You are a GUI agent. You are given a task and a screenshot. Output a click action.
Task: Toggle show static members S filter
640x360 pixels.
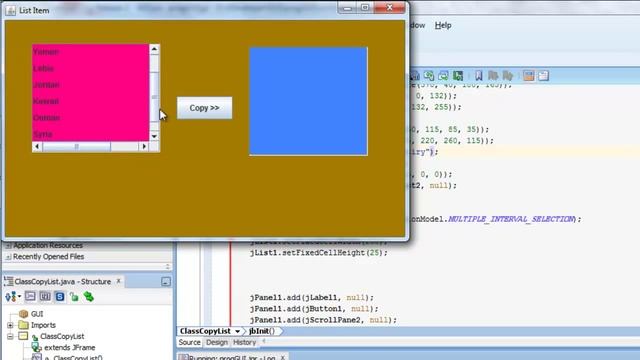tap(60, 297)
